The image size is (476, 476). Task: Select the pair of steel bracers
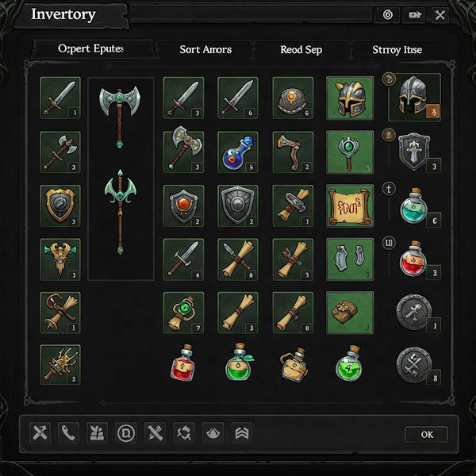click(350, 259)
